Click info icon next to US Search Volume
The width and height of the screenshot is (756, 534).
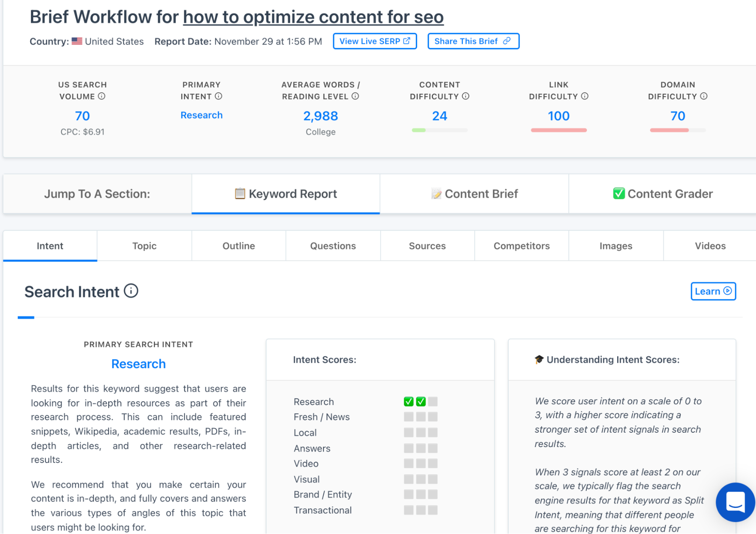(102, 96)
